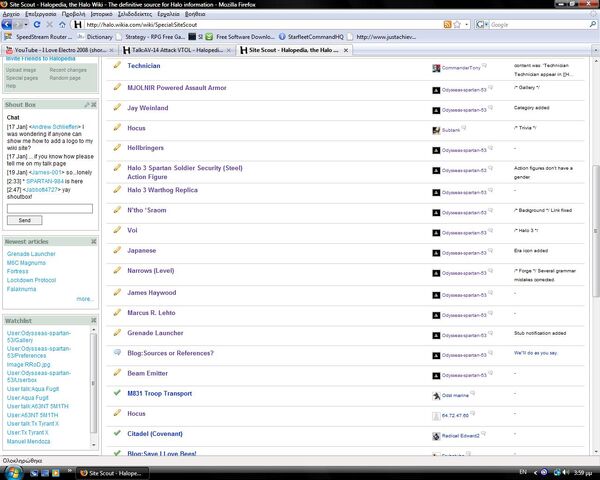Viewport: 600px width, 480px height.
Task: Click pencil icon beside Hellbringers
Action: 117,147
